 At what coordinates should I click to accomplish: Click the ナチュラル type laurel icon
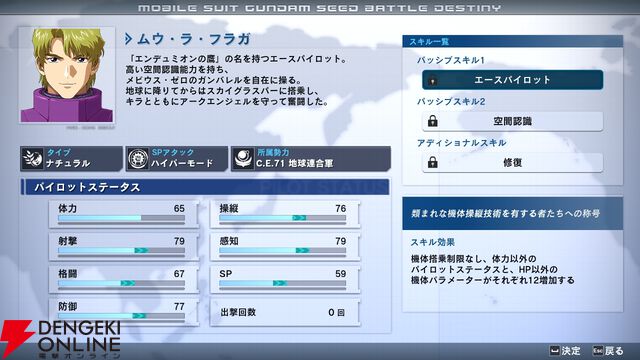pyautogui.click(x=32, y=158)
